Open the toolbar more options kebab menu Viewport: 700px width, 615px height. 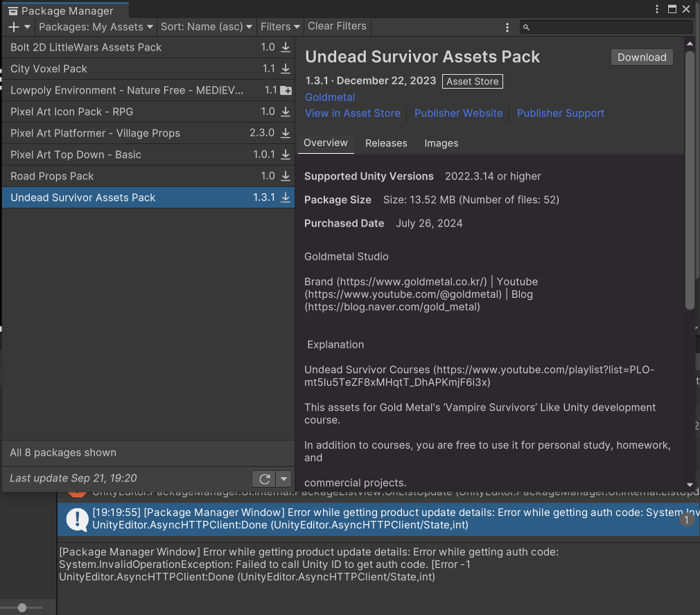507,27
